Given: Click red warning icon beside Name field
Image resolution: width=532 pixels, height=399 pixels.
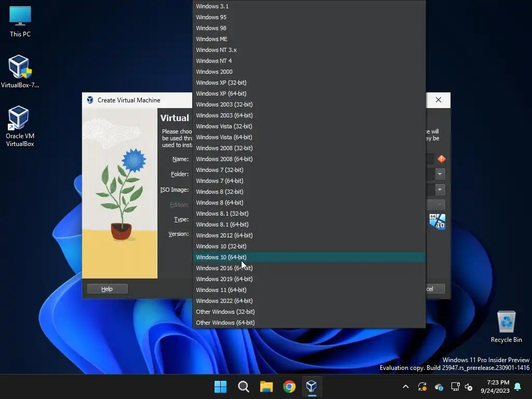Looking at the screenshot, I should [442, 159].
